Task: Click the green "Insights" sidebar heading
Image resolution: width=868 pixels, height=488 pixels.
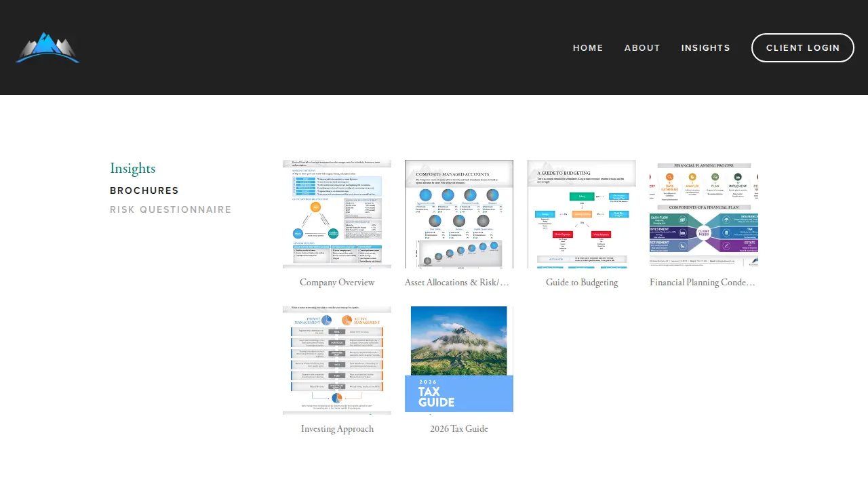Action: (x=133, y=169)
